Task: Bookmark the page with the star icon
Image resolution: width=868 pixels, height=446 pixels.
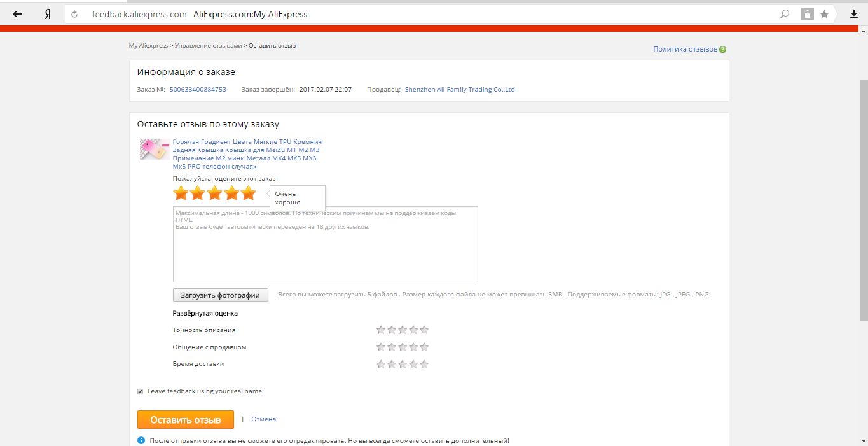Action: click(x=824, y=14)
